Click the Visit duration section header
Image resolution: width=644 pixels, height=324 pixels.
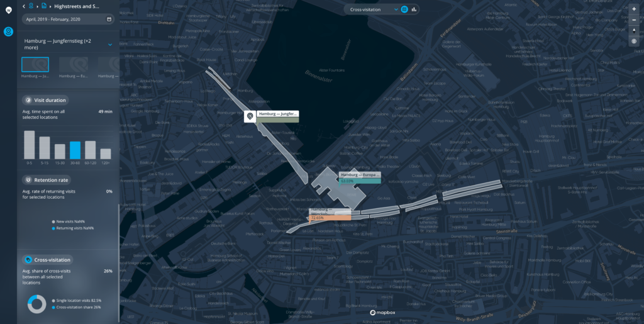coord(45,100)
